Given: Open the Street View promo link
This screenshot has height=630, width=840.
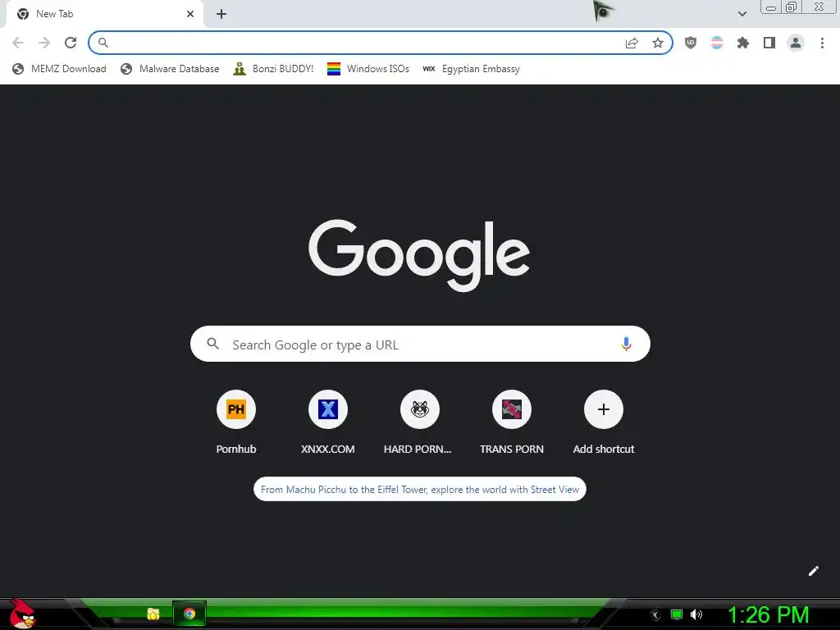Looking at the screenshot, I should point(420,489).
